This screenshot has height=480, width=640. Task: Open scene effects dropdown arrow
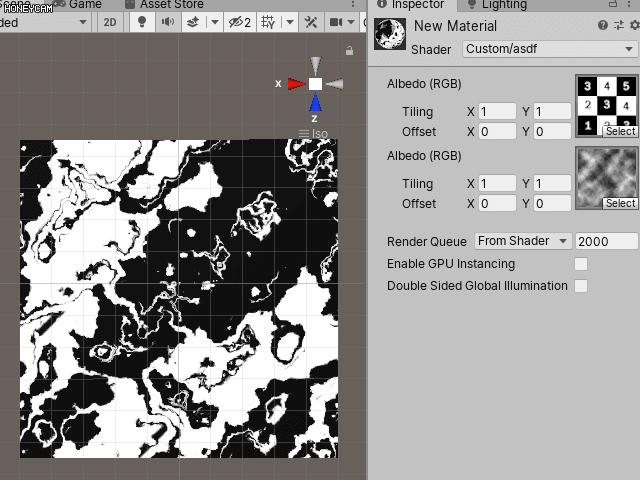(215, 22)
